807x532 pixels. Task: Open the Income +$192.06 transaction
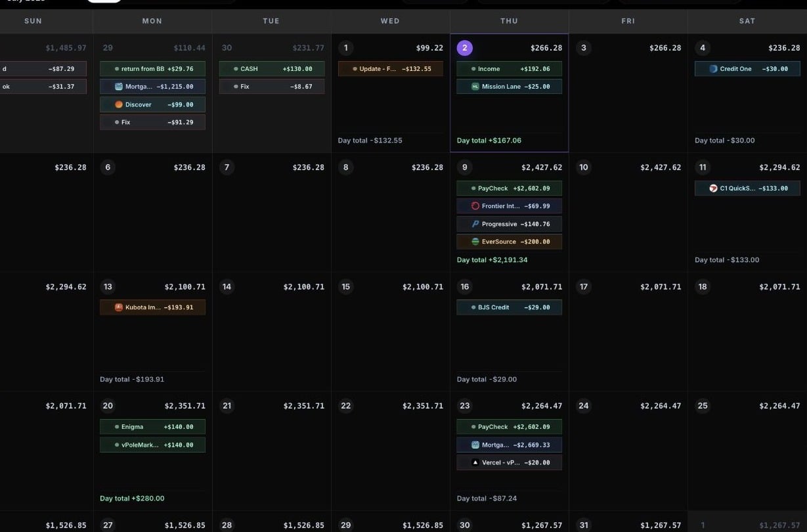pos(509,69)
